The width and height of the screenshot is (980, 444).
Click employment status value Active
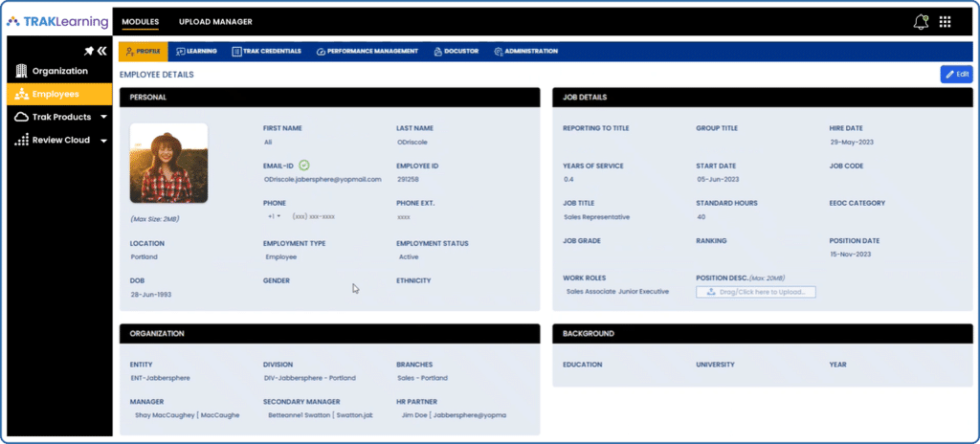tap(409, 256)
